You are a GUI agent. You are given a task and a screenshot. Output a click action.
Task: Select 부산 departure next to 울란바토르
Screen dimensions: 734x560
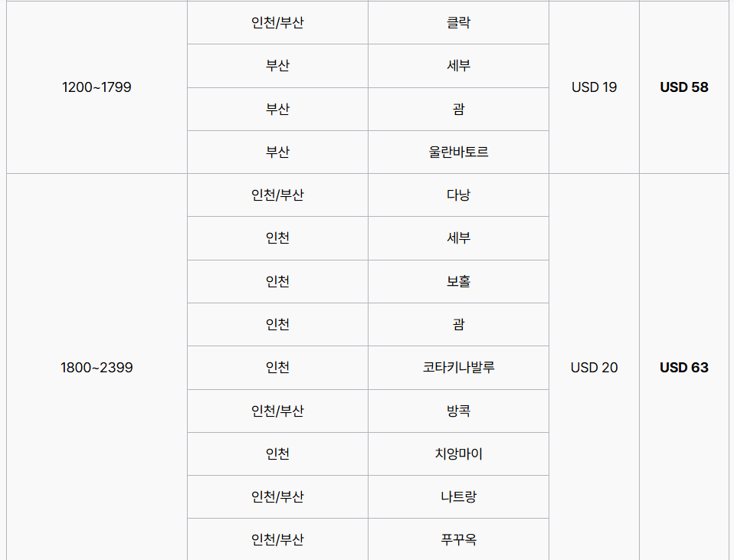pyautogui.click(x=277, y=152)
